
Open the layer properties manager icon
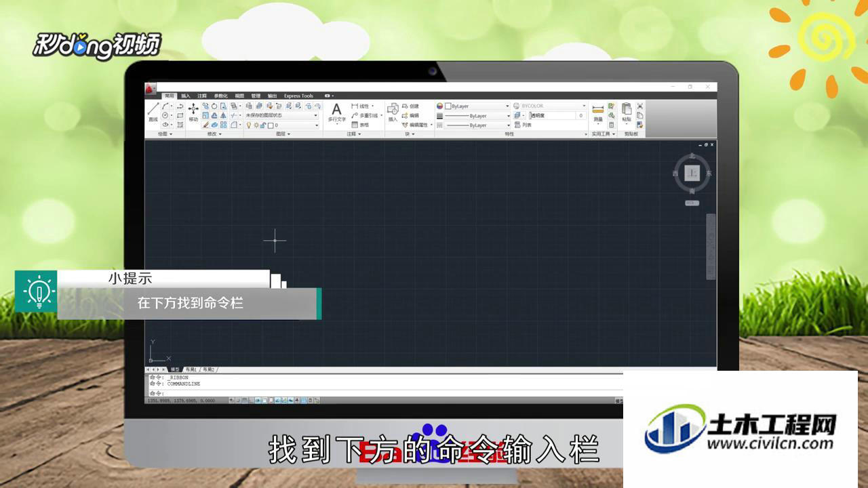250,106
